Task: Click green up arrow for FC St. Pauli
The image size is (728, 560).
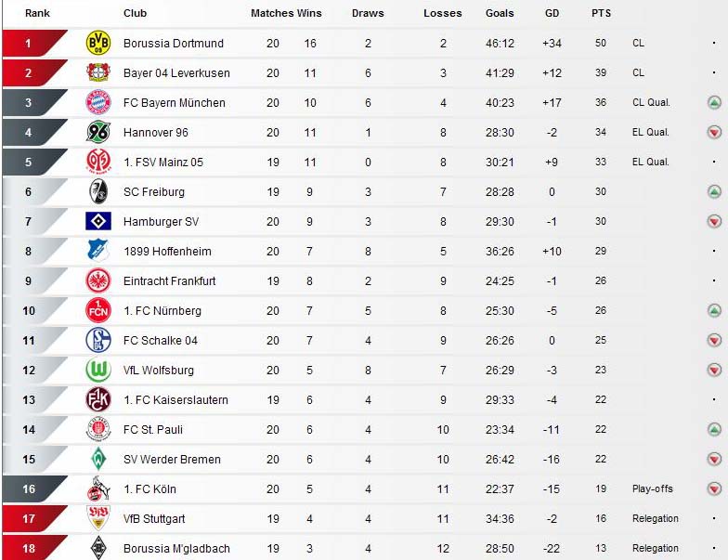Action: tap(714, 429)
